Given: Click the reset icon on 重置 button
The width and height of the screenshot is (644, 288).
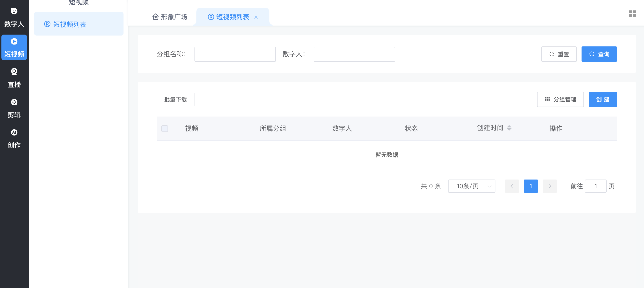Looking at the screenshot, I should click(552, 54).
